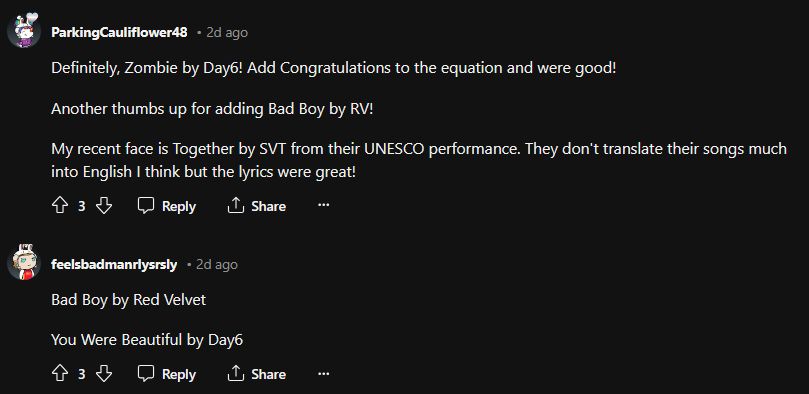The image size is (809, 394).
Task: Click the Reply text under first comment
Action: tap(179, 206)
